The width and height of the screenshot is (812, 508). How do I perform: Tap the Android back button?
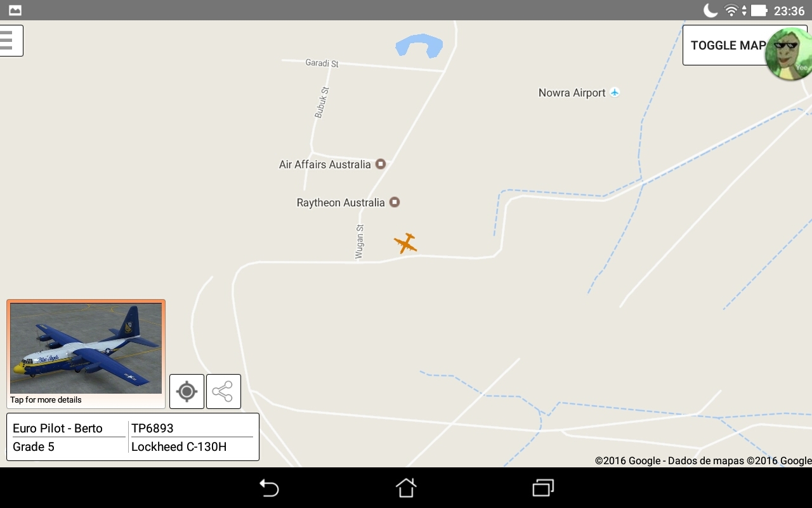tap(269, 488)
